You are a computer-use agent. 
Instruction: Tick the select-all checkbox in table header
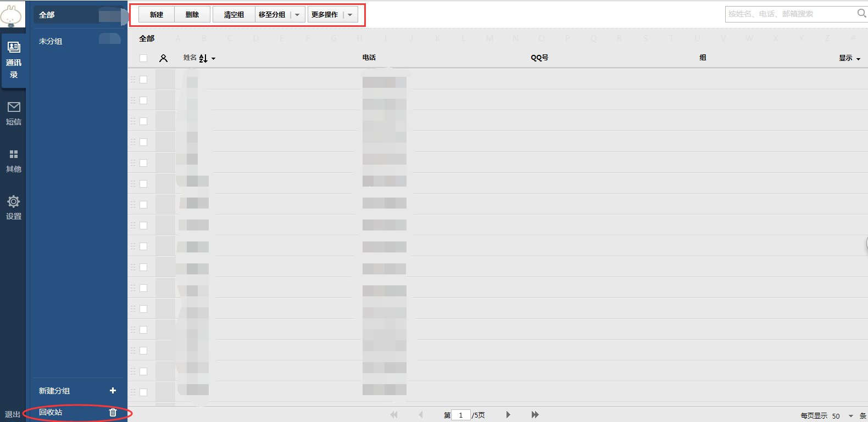[143, 58]
